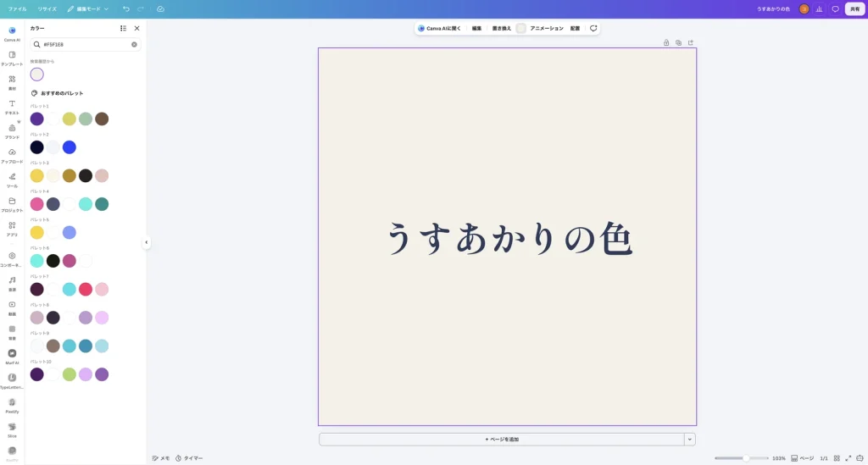
Task: Select magenta swatch in palette 6
Action: [70, 261]
